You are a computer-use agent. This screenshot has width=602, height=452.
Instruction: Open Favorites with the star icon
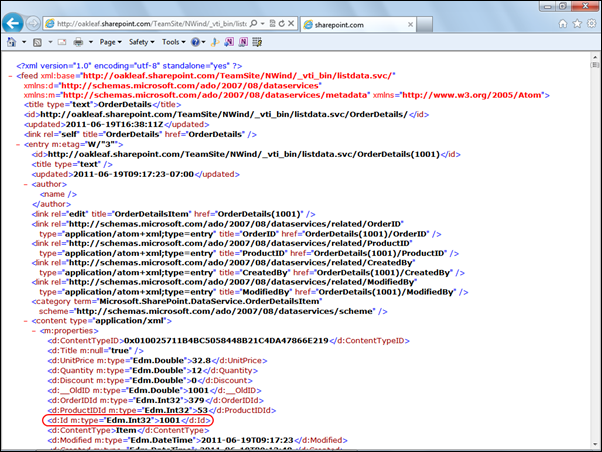click(577, 24)
